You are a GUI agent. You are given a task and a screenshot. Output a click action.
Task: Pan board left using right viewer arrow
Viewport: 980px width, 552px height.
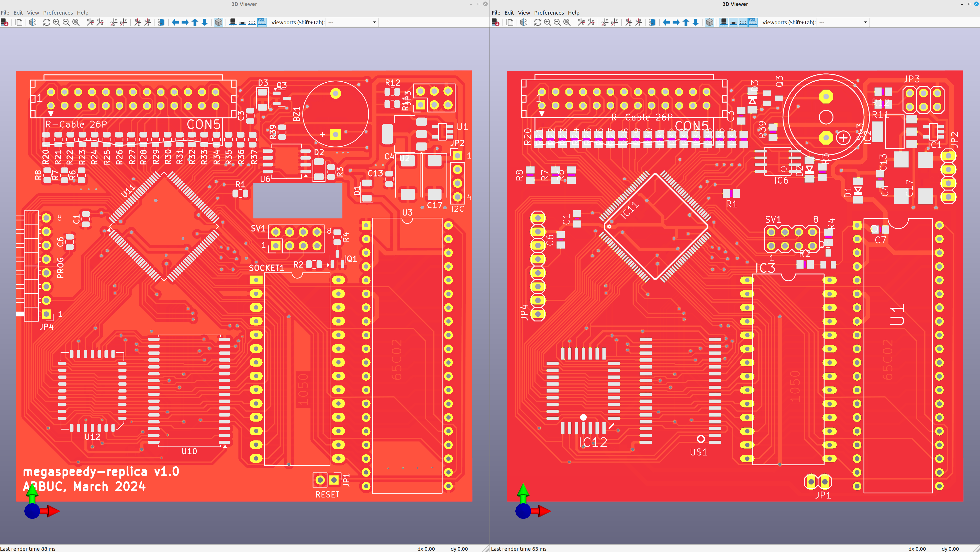pyautogui.click(x=666, y=23)
